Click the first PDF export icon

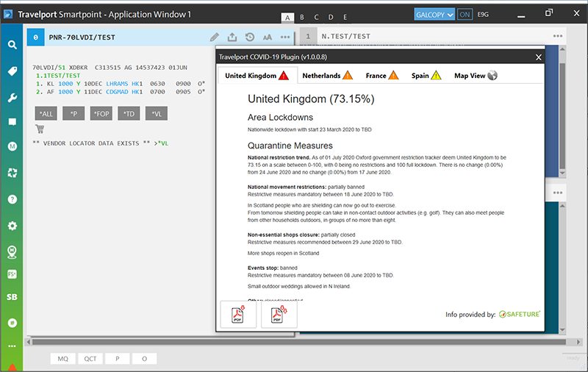pyautogui.click(x=238, y=315)
